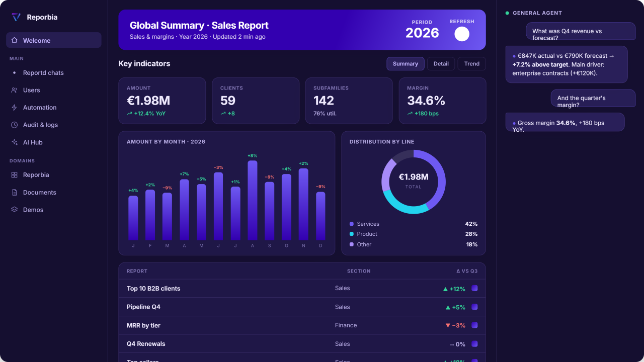Viewport: 644px width, 362px height.
Task: Open the Documents file icon
Action: click(14, 193)
